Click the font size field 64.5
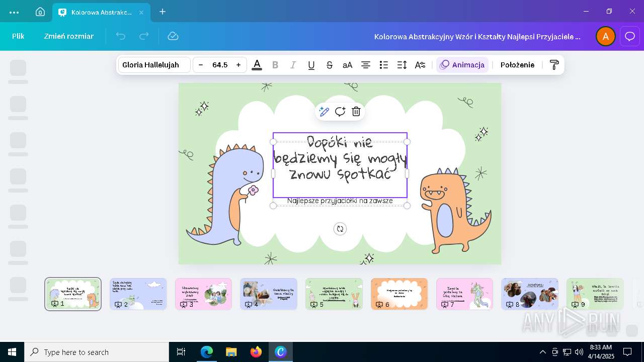 (220, 65)
